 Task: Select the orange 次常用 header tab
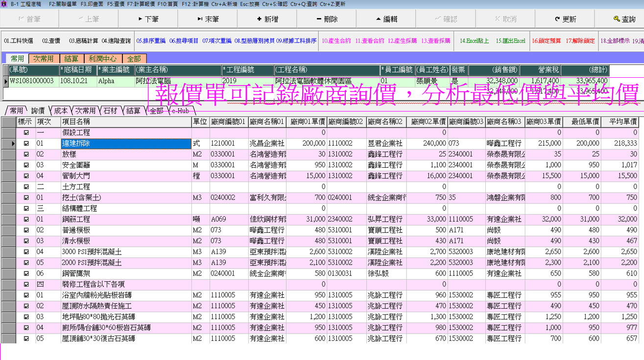[44, 59]
